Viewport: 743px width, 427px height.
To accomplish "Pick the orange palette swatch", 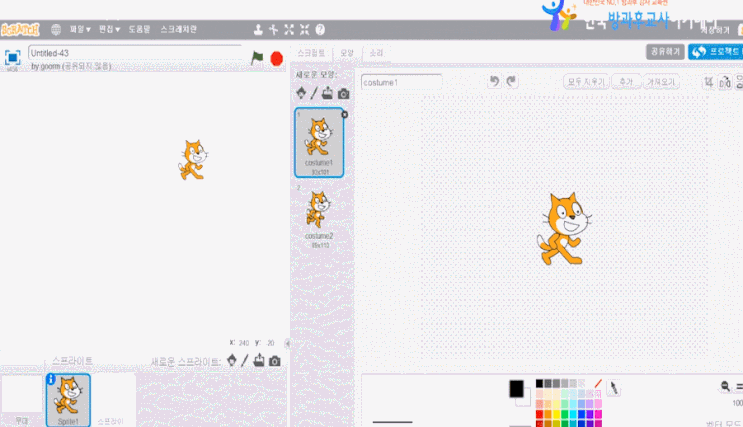I will [x=548, y=414].
